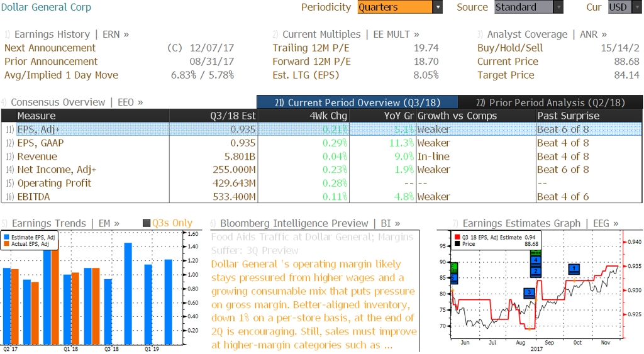Click the blue marker 2 on estimates graph
The height and width of the screenshot is (354, 644).
[x=536, y=271]
